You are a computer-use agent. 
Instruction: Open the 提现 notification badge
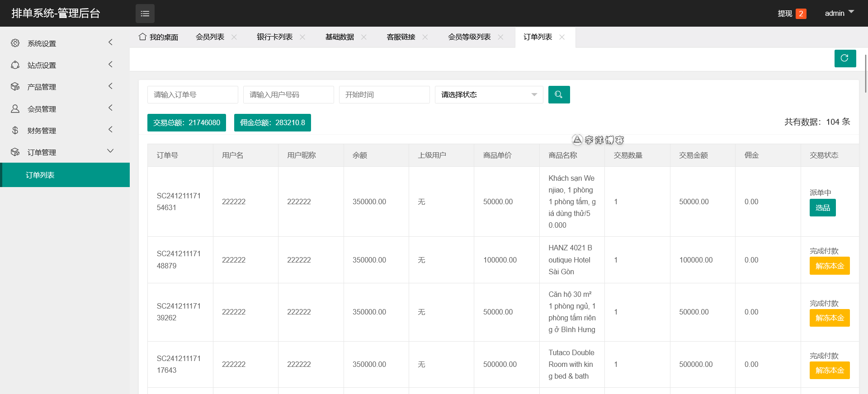point(801,14)
